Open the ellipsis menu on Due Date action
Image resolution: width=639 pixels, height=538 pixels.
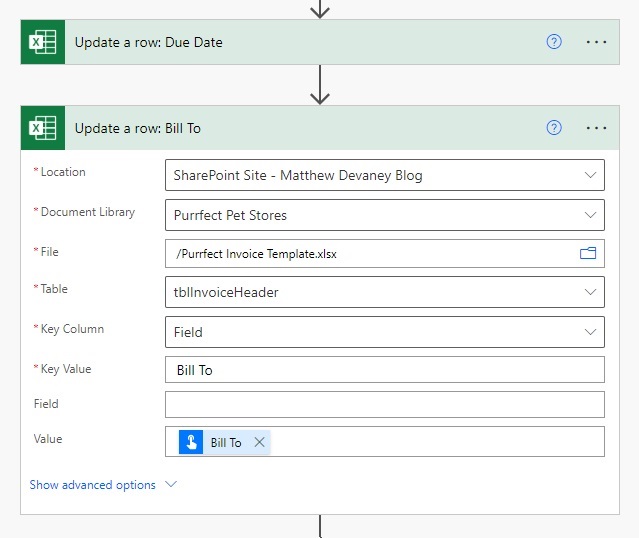pos(596,42)
